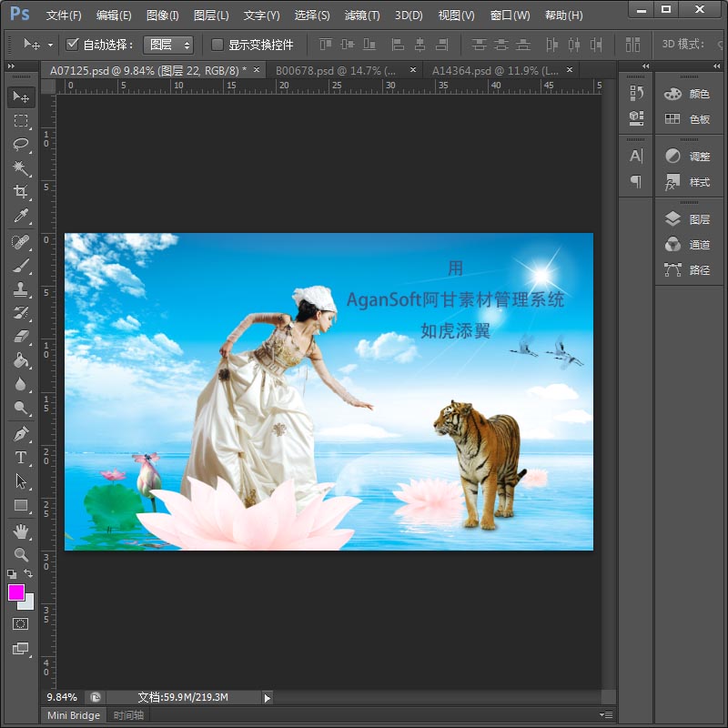This screenshot has width=728, height=728.
Task: Open the Mini Bridge tab
Action: (74, 715)
